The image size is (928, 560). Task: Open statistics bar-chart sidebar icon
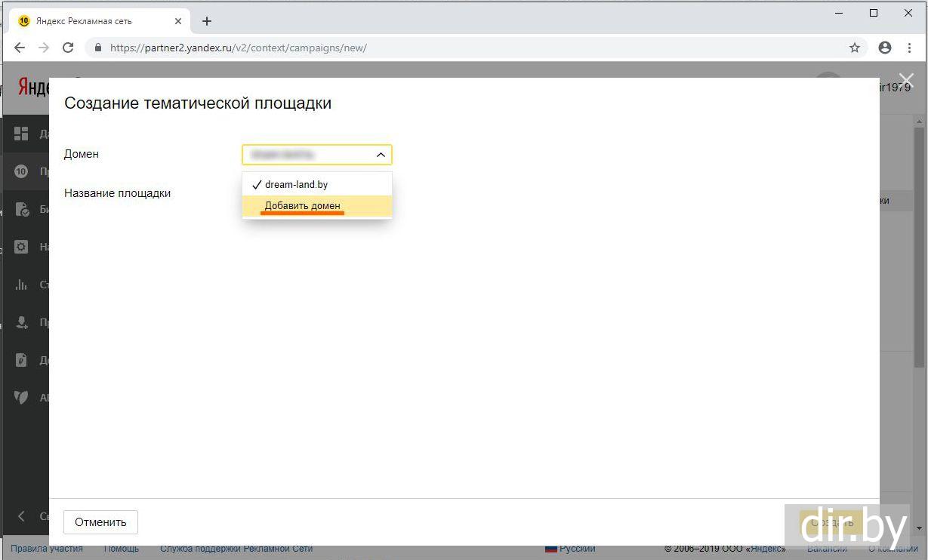coord(21,285)
